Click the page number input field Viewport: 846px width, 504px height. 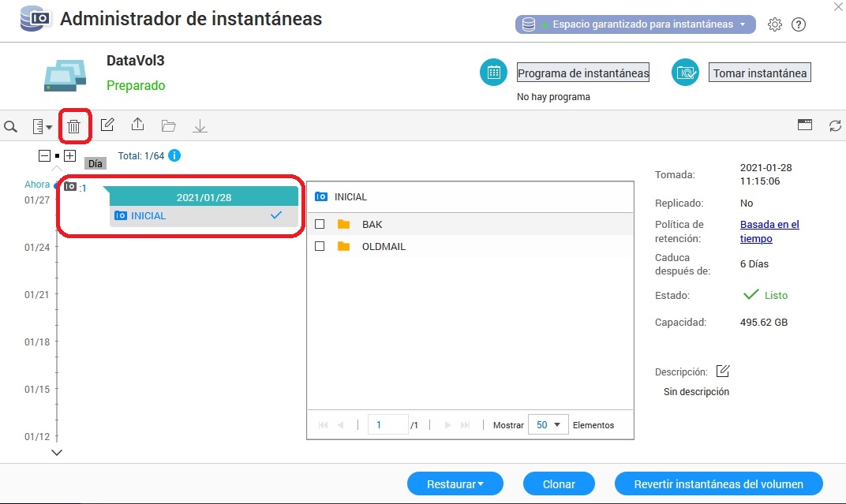(387, 424)
